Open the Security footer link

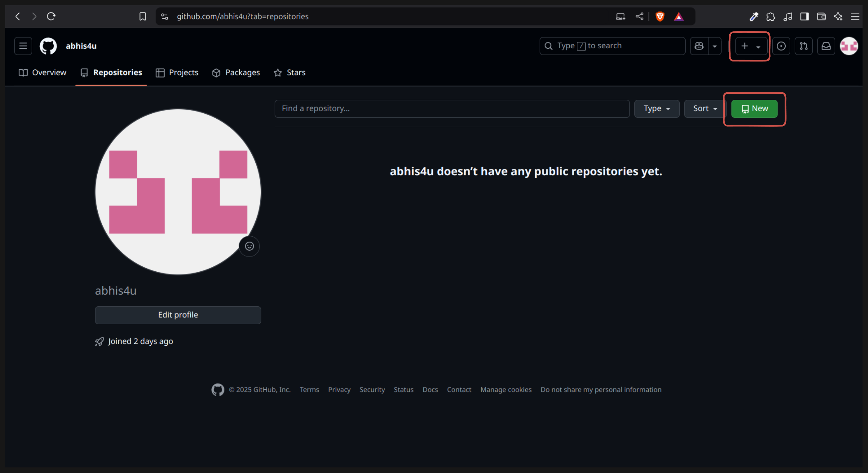pos(372,389)
